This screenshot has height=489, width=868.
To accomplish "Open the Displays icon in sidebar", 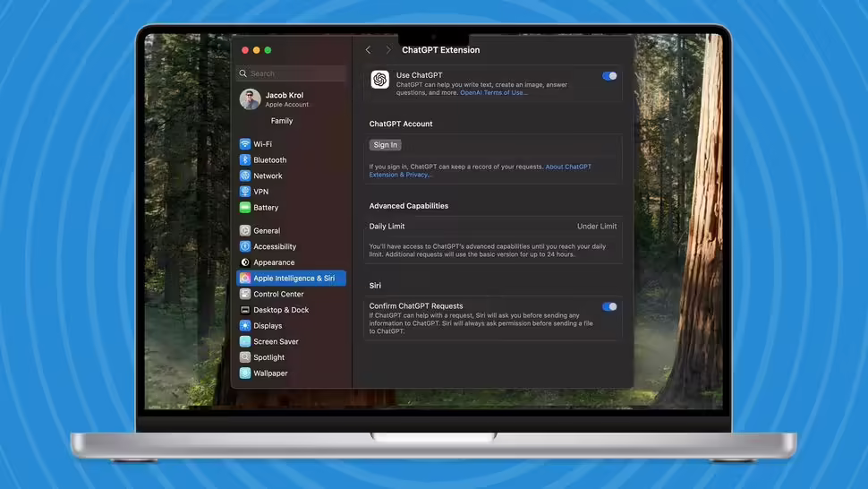I will [x=244, y=326].
